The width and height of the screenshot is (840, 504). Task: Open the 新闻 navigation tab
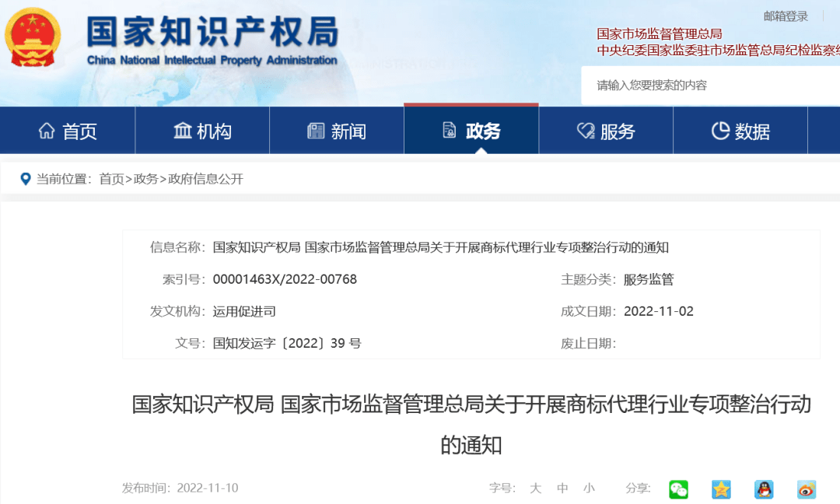337,131
